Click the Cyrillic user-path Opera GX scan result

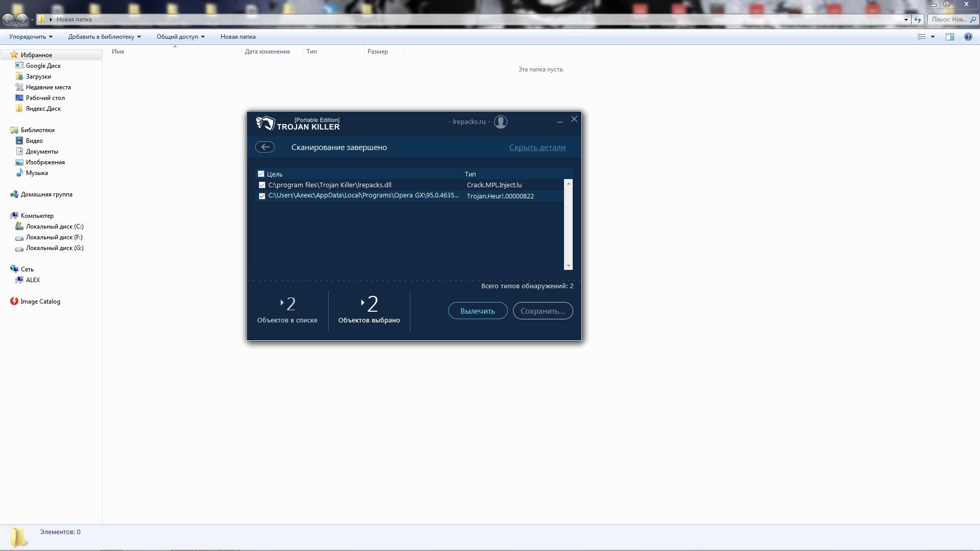click(363, 196)
